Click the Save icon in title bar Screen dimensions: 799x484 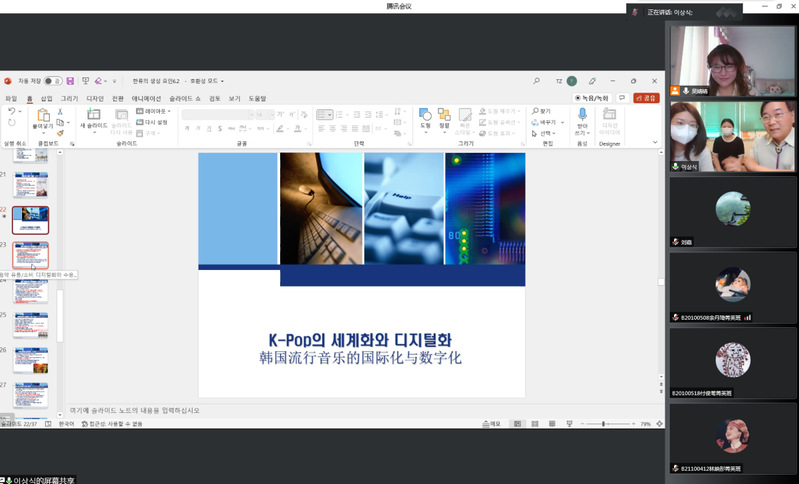point(71,81)
